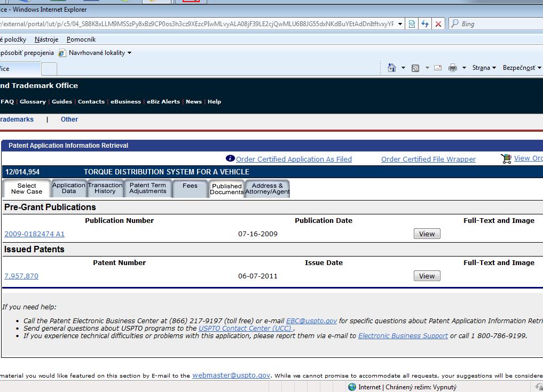This screenshot has width=543, height=392.
Task: Click FAQ in the USPTO navigation bar
Action: pos(7,102)
